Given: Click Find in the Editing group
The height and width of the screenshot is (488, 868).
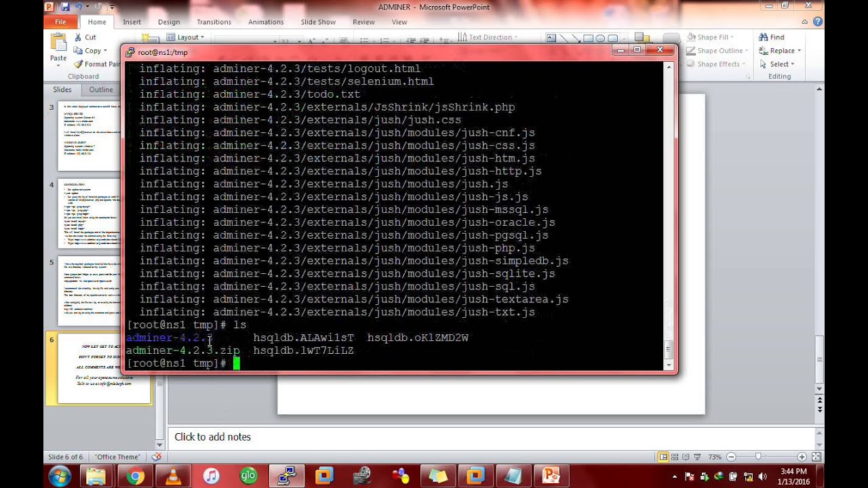Looking at the screenshot, I should pyautogui.click(x=772, y=37).
